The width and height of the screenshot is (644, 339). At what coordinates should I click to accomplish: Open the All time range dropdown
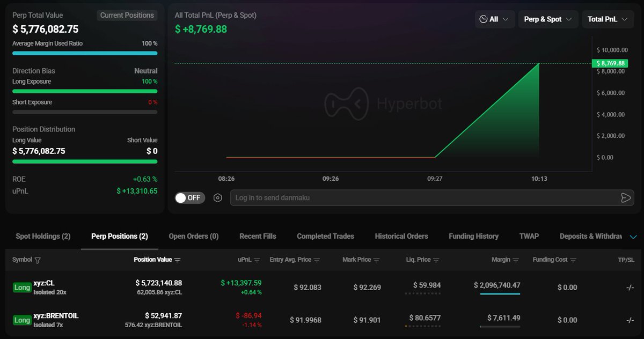point(495,19)
